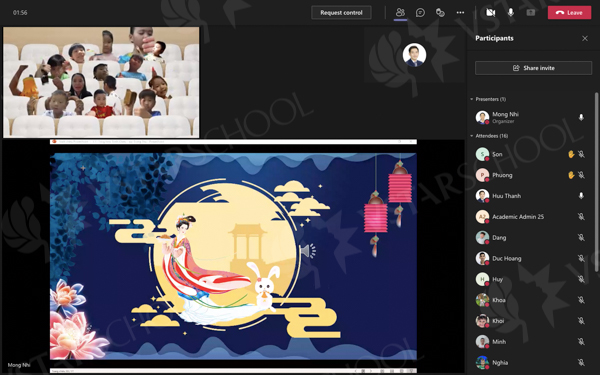
Task: Click Phuong's muted mic icon
Action: pos(581,175)
